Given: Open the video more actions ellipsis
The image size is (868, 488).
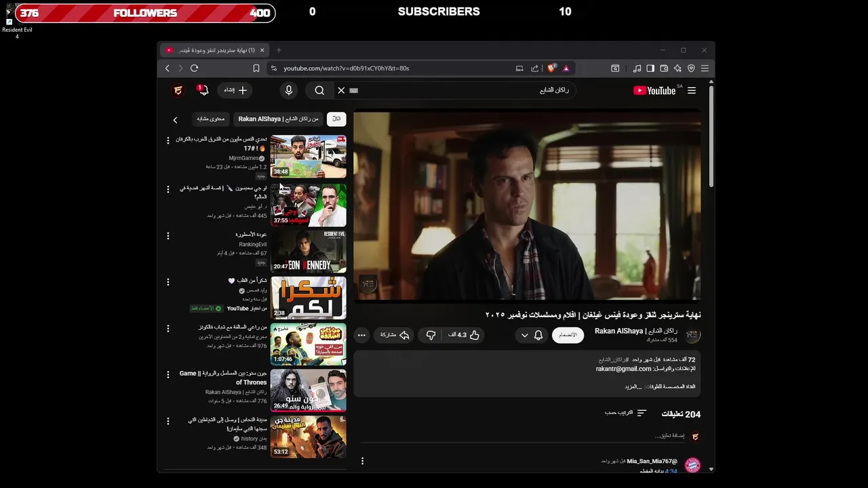Looking at the screenshot, I should (361, 335).
